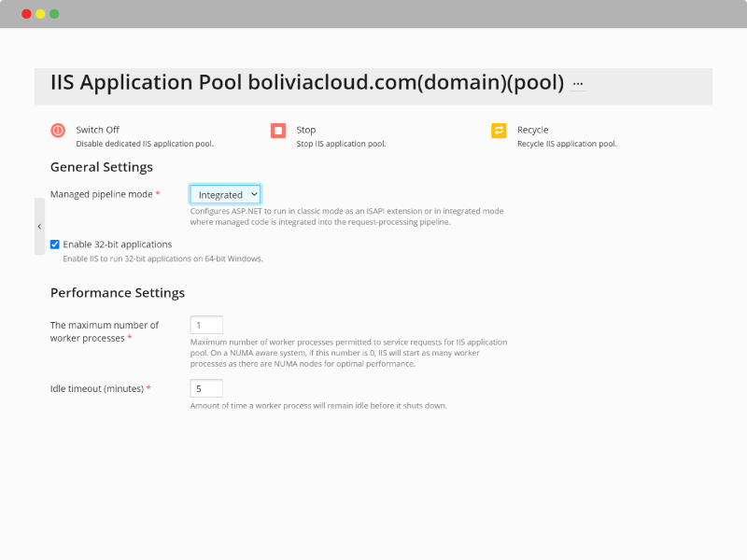
Task: Click the Switch Off power icon
Action: pyautogui.click(x=58, y=130)
